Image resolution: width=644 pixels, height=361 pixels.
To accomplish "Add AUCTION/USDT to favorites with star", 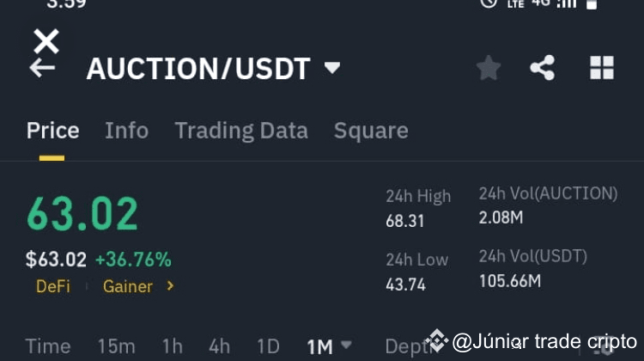I will (x=489, y=68).
